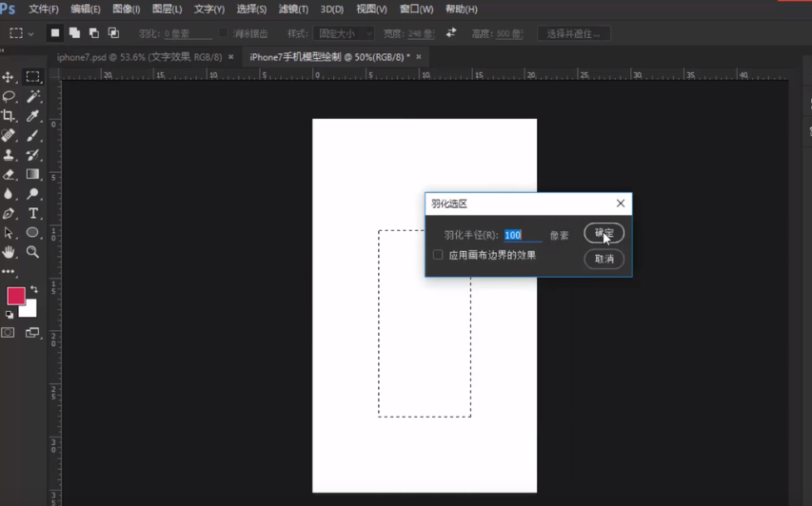The image size is (812, 506).
Task: Select the Hand tool
Action: tap(8, 252)
